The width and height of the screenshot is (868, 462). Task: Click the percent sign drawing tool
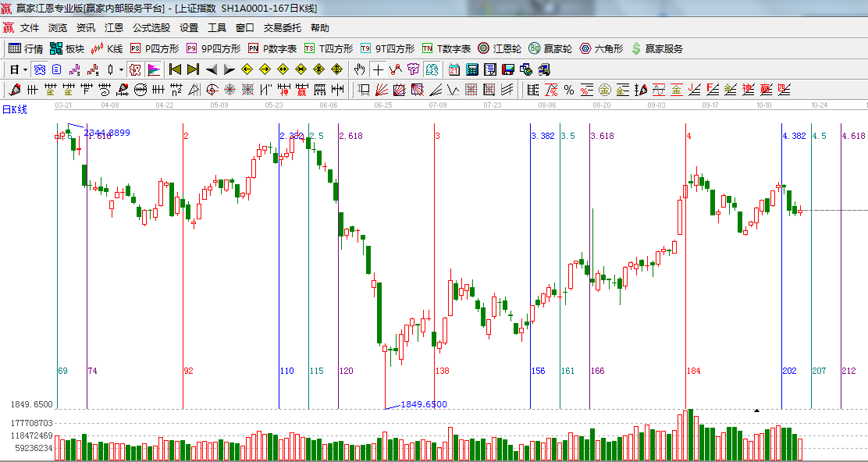(x=569, y=90)
